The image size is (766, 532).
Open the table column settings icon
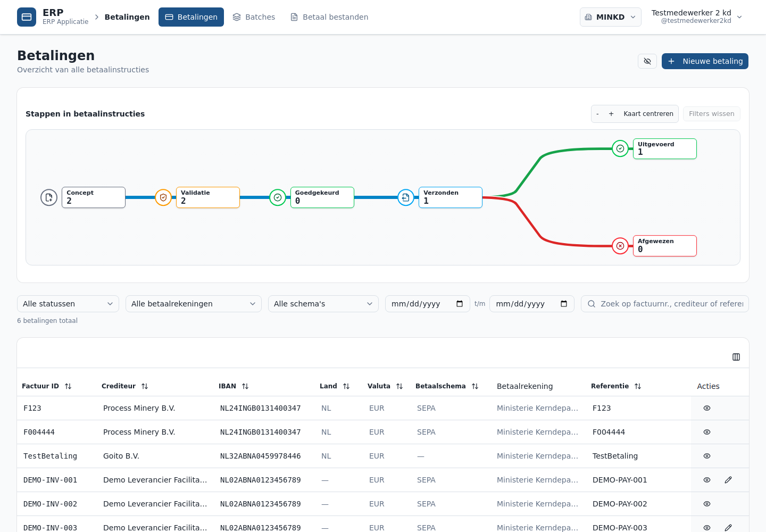coord(736,357)
